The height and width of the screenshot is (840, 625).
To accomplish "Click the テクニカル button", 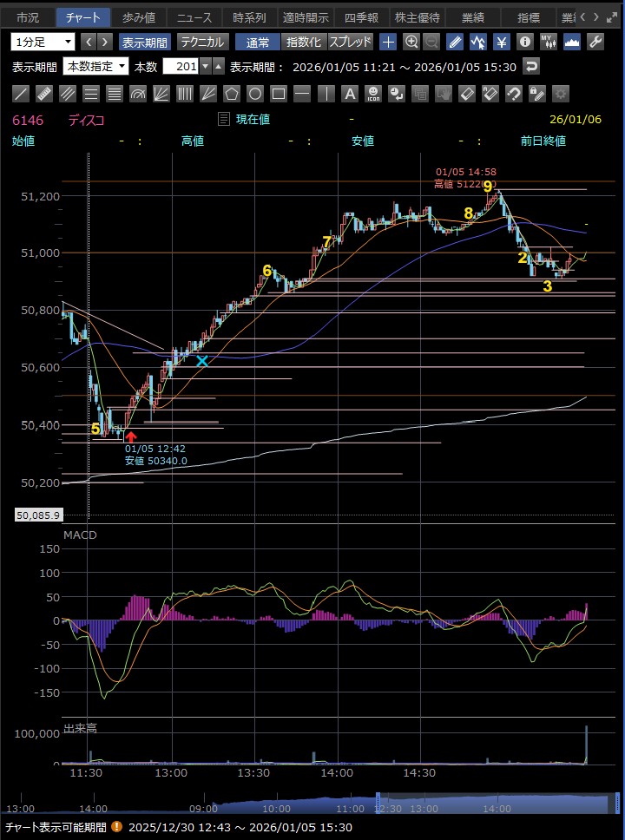I will click(202, 42).
